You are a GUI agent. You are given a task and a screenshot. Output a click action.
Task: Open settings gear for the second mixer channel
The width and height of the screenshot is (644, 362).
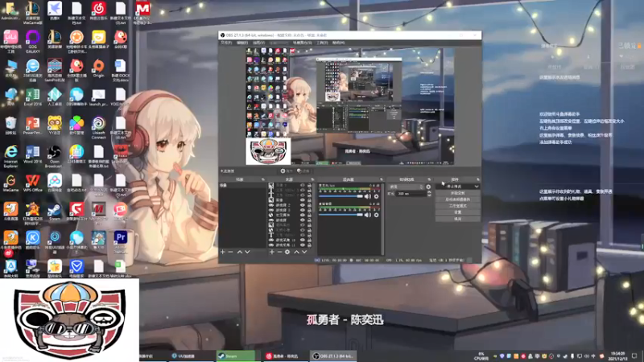376,215
